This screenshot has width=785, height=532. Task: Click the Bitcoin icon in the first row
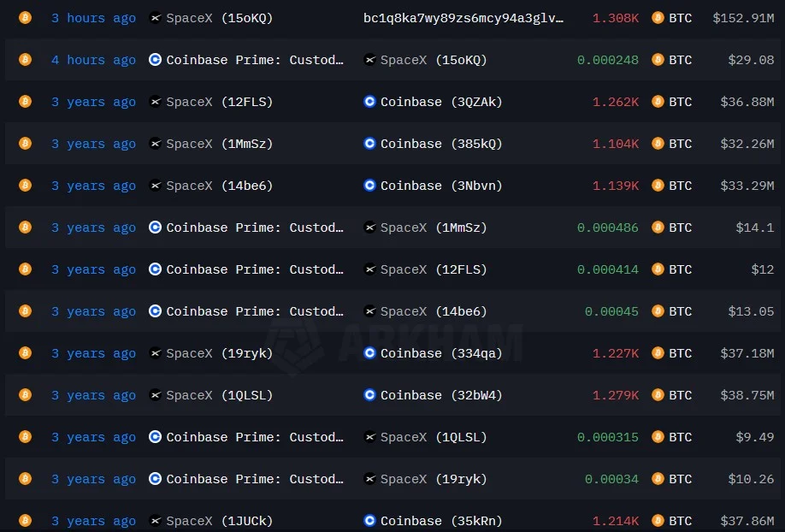[25, 18]
